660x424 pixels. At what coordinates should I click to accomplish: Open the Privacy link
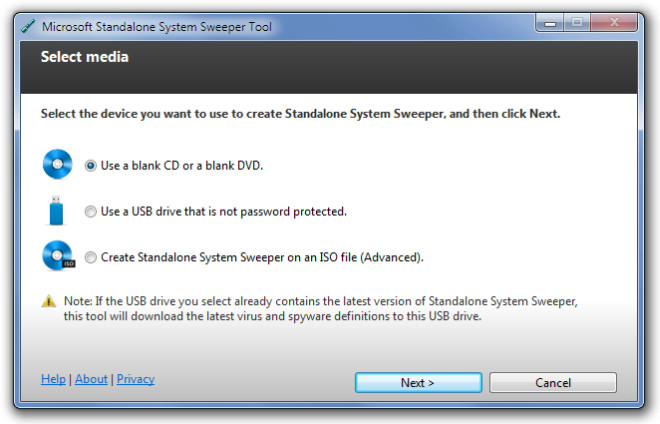click(136, 379)
